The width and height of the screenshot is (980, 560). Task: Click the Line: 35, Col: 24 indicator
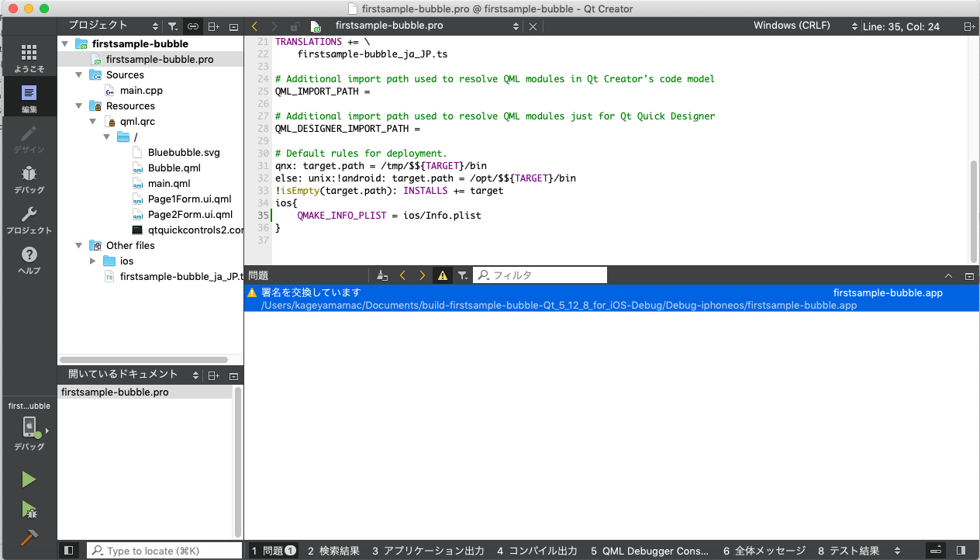click(902, 26)
